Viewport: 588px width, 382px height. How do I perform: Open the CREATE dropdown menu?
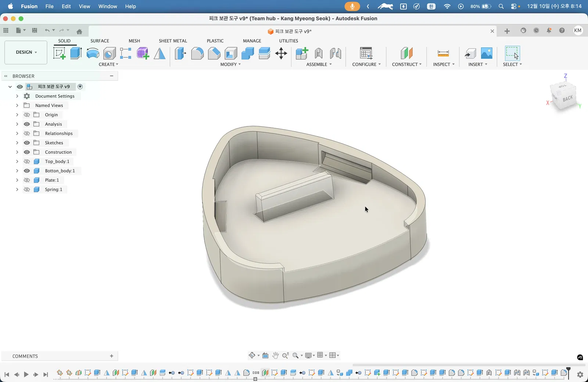coord(108,64)
